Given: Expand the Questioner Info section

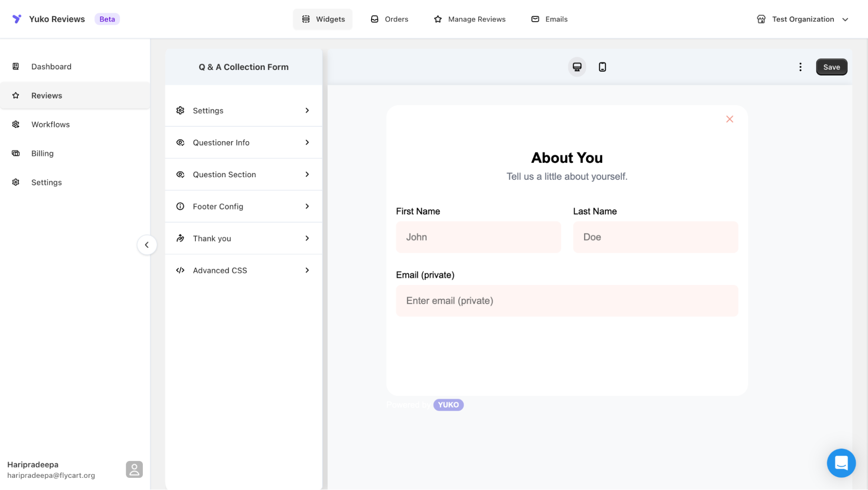Looking at the screenshot, I should click(243, 142).
